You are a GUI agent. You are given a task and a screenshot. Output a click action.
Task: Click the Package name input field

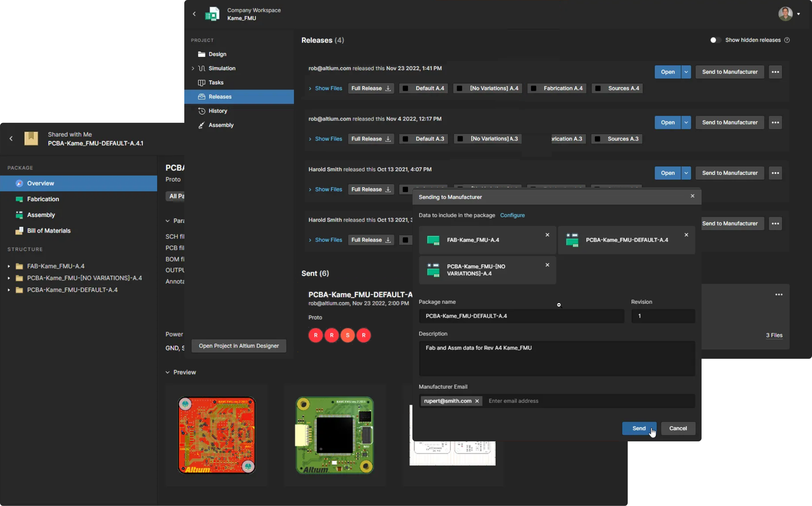[x=521, y=316]
